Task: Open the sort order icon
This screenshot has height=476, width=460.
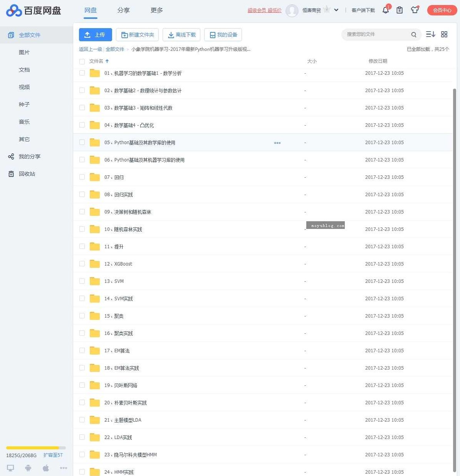Action: point(430,34)
